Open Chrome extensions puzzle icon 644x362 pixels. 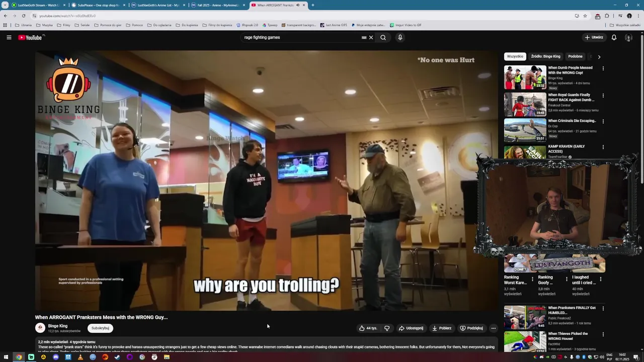click(607, 16)
